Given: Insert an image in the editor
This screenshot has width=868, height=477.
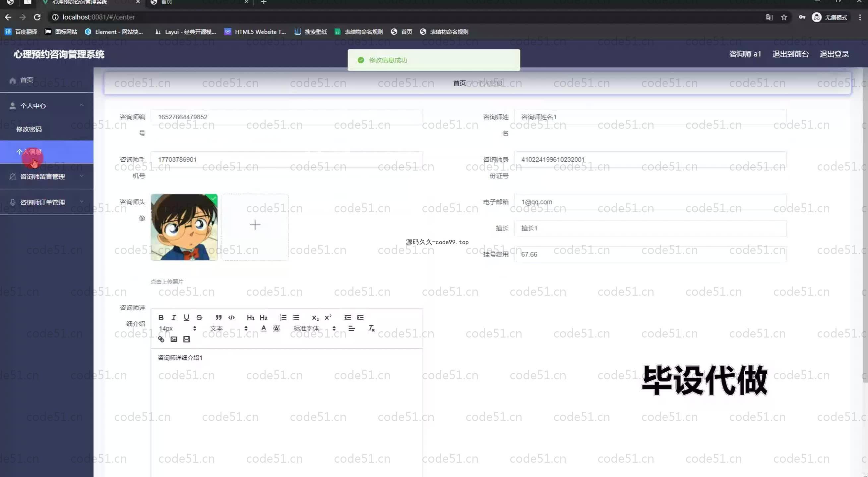Looking at the screenshot, I should (x=174, y=339).
